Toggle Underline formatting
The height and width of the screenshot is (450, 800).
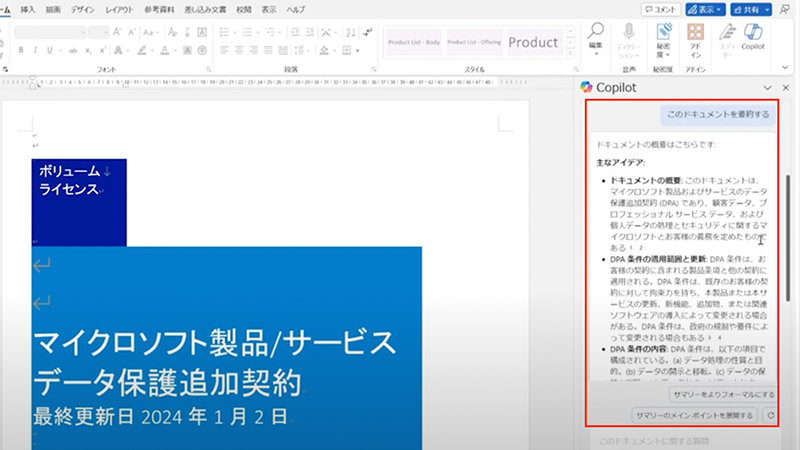[48, 48]
